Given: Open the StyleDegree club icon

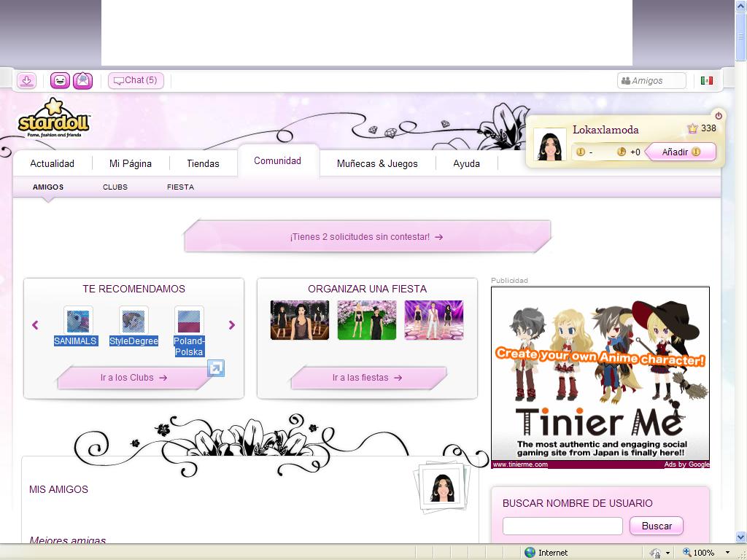Looking at the screenshot, I should (x=133, y=321).
